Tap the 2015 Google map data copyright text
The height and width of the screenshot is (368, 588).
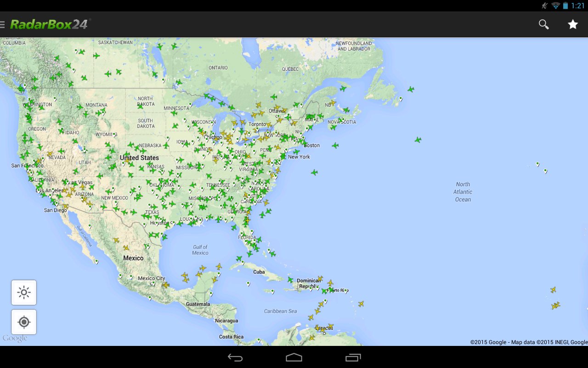coord(527,342)
